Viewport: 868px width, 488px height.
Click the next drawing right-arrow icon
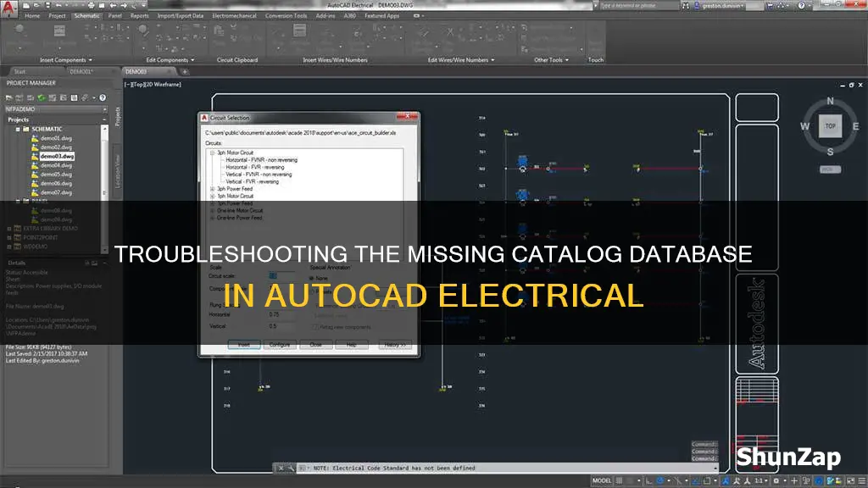coord(124,6)
